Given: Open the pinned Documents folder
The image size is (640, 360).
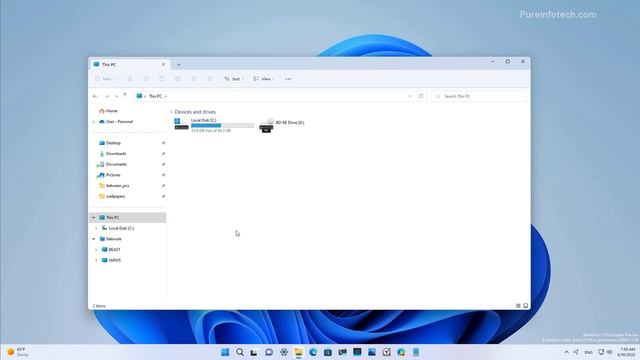Looking at the screenshot, I should tap(116, 164).
